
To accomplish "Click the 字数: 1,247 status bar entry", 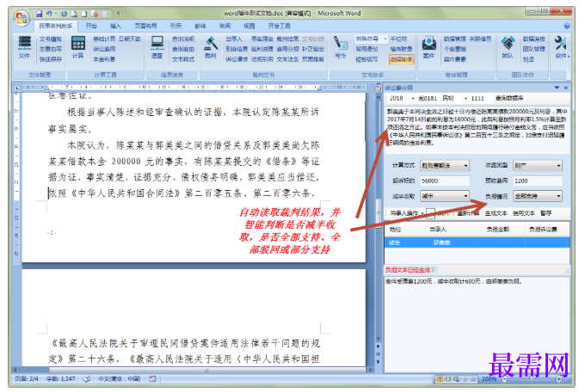I will (60, 379).
